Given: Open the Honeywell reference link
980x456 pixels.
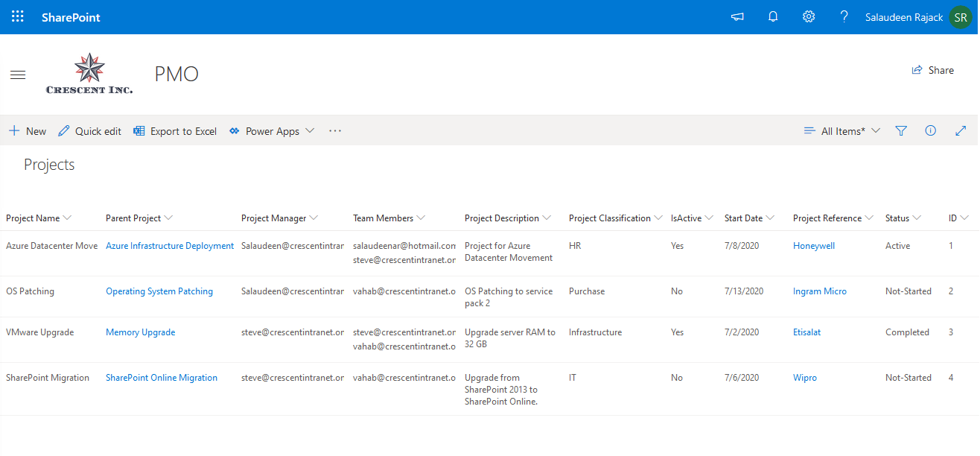Looking at the screenshot, I should [814, 246].
